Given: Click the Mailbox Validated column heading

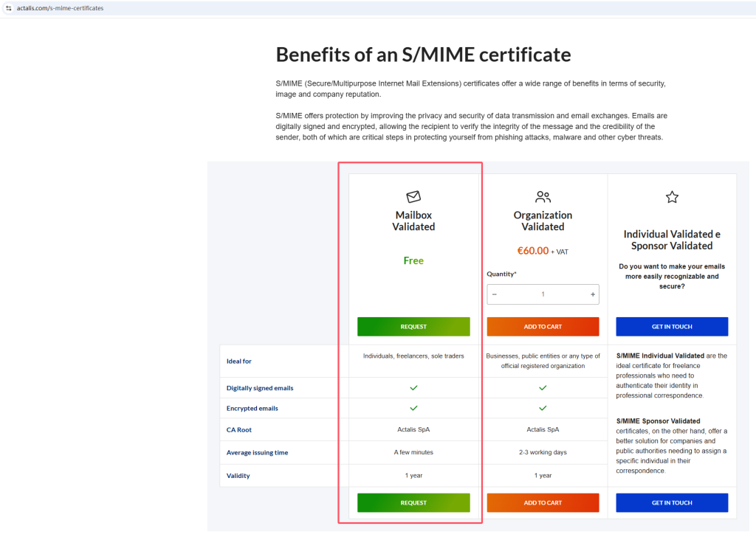Looking at the screenshot, I should pyautogui.click(x=413, y=221).
